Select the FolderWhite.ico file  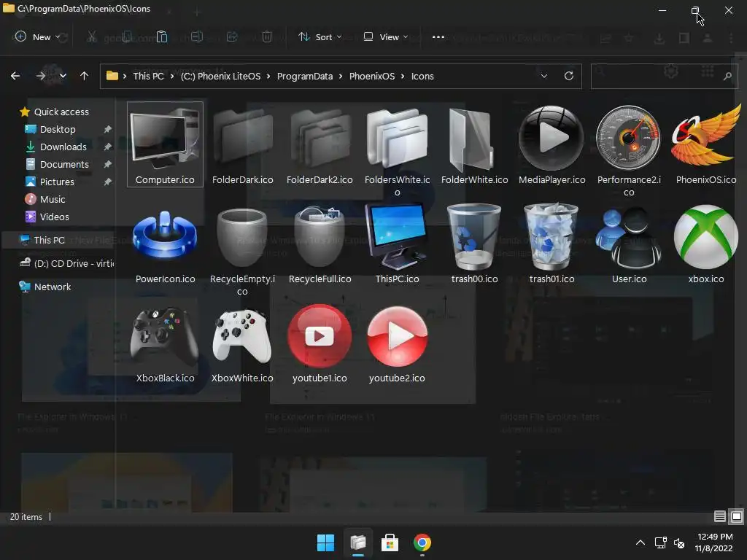(474, 144)
